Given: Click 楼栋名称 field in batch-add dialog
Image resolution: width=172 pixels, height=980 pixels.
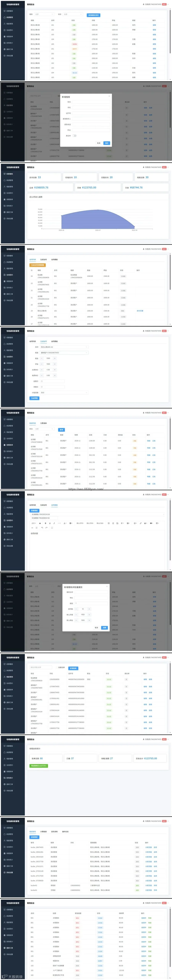Looking at the screenshot, I should (91, 592).
